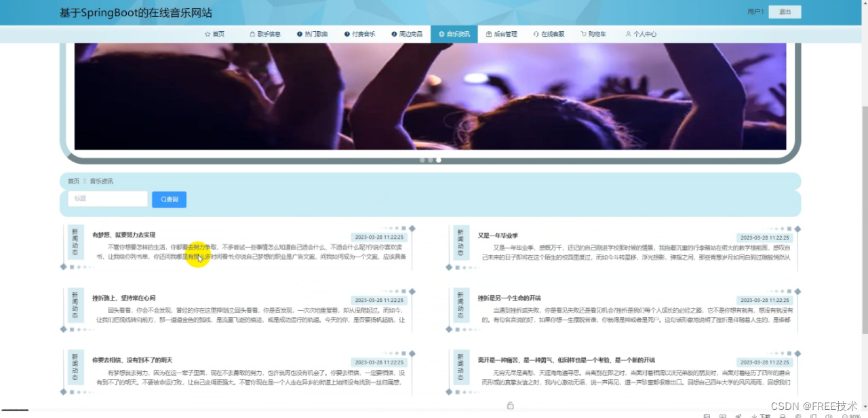Click the 用户1 username label
Screen dimensions: 868x418
pyautogui.click(x=755, y=12)
